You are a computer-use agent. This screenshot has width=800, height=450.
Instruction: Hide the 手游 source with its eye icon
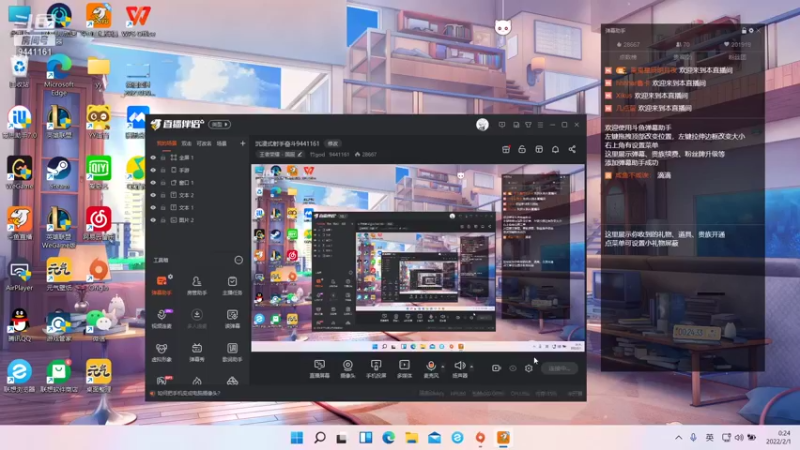153,170
